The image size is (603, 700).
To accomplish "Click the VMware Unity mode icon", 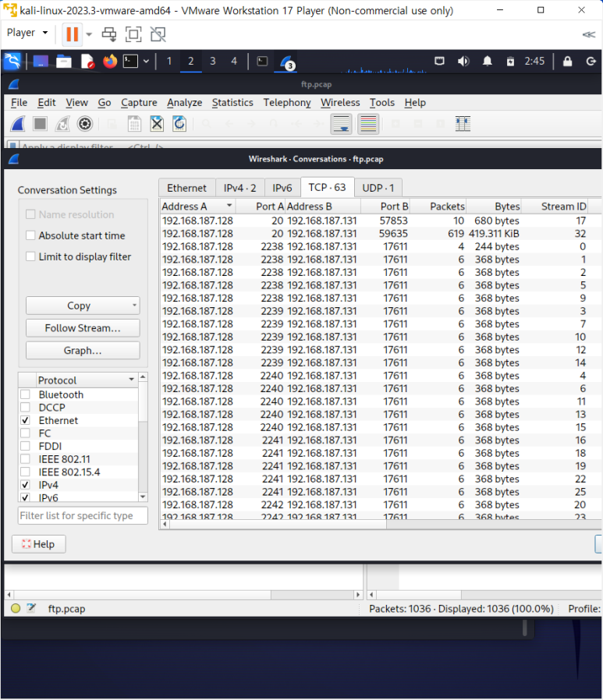I will tap(158, 34).
